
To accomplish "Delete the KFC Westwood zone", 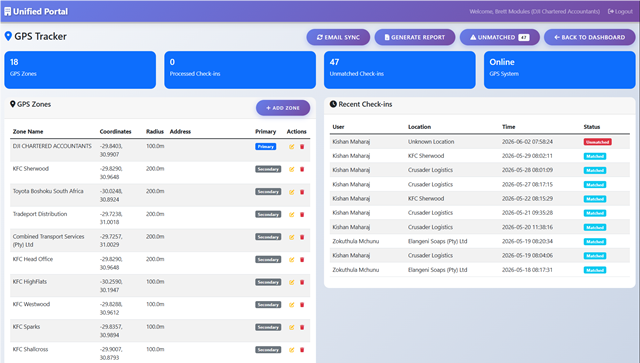I will point(302,305).
